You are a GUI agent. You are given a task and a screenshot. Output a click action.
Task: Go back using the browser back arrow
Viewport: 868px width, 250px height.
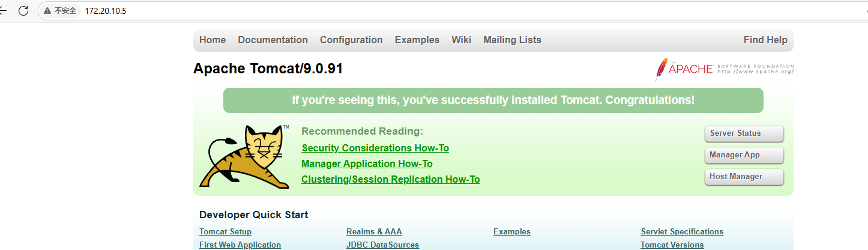[3, 11]
